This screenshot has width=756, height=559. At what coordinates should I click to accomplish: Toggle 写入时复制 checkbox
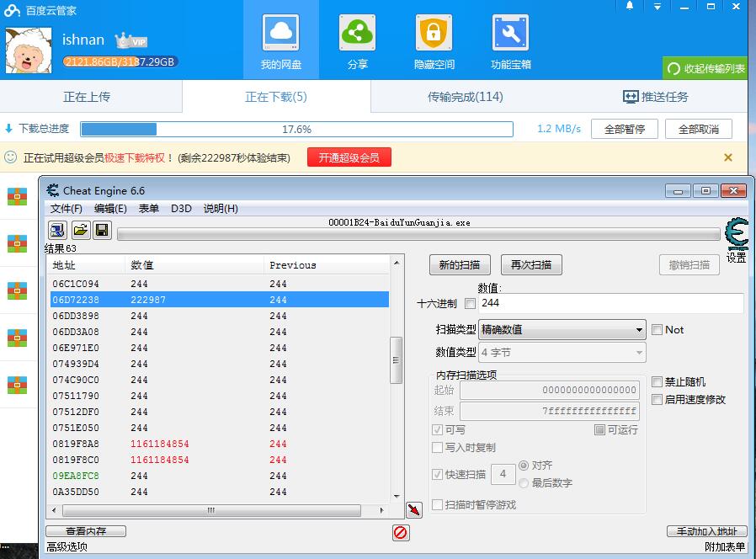click(437, 448)
